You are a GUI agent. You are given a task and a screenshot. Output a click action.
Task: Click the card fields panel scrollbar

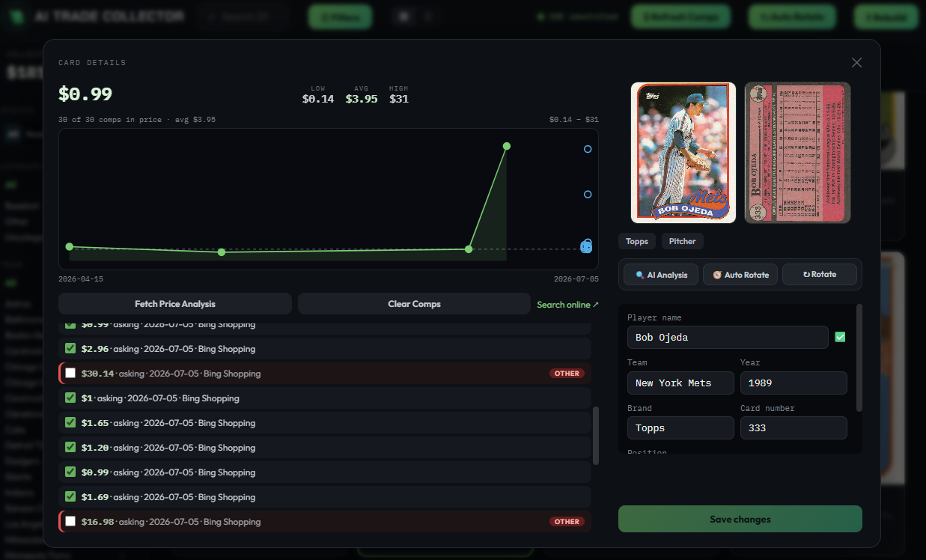pyautogui.click(x=859, y=357)
